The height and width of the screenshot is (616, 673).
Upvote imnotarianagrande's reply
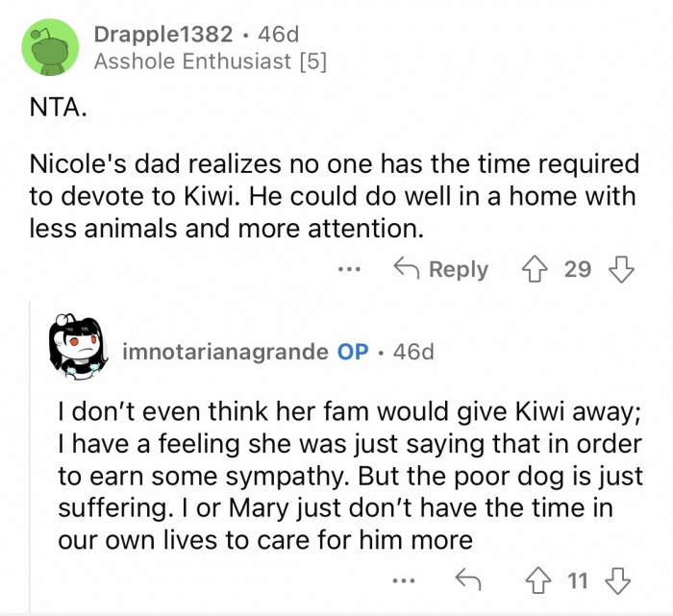pyautogui.click(x=540, y=580)
